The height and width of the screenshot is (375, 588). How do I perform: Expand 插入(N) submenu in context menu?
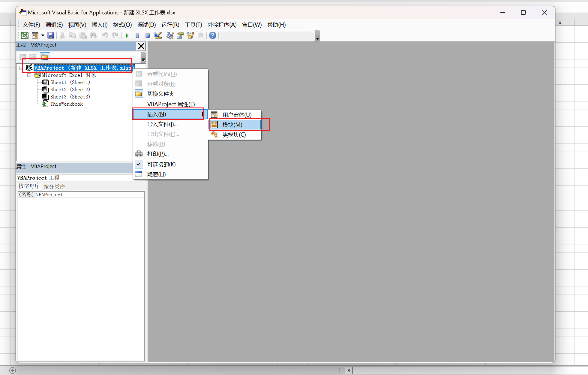point(170,114)
